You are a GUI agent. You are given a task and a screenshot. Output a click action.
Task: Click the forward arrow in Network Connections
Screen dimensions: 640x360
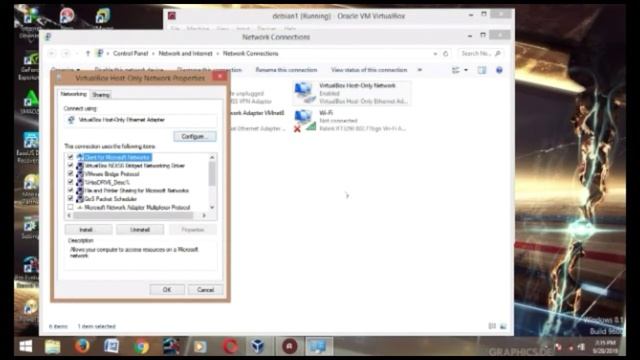click(66, 53)
